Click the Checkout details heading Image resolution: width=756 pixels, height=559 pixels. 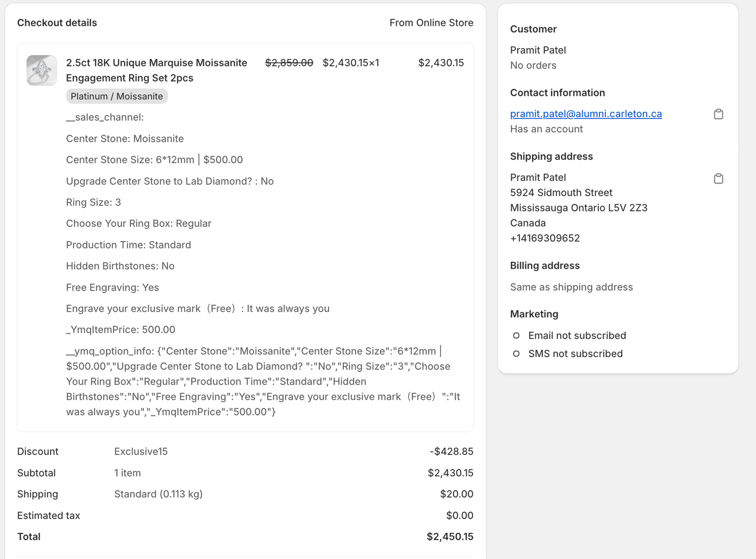57,22
